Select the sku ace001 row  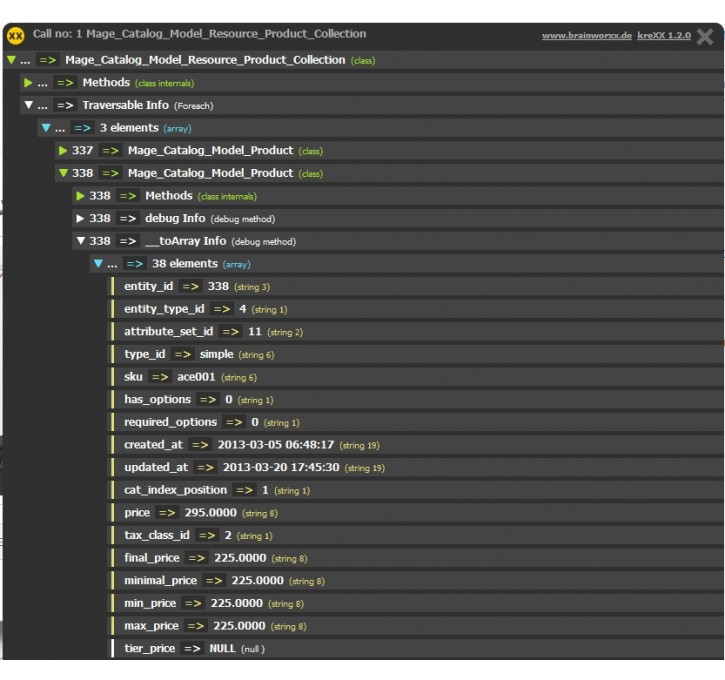click(x=415, y=377)
